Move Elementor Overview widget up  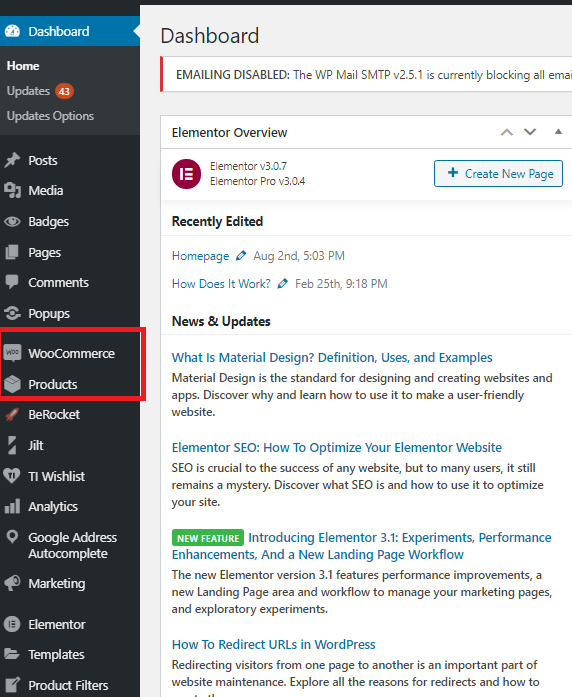coord(507,132)
